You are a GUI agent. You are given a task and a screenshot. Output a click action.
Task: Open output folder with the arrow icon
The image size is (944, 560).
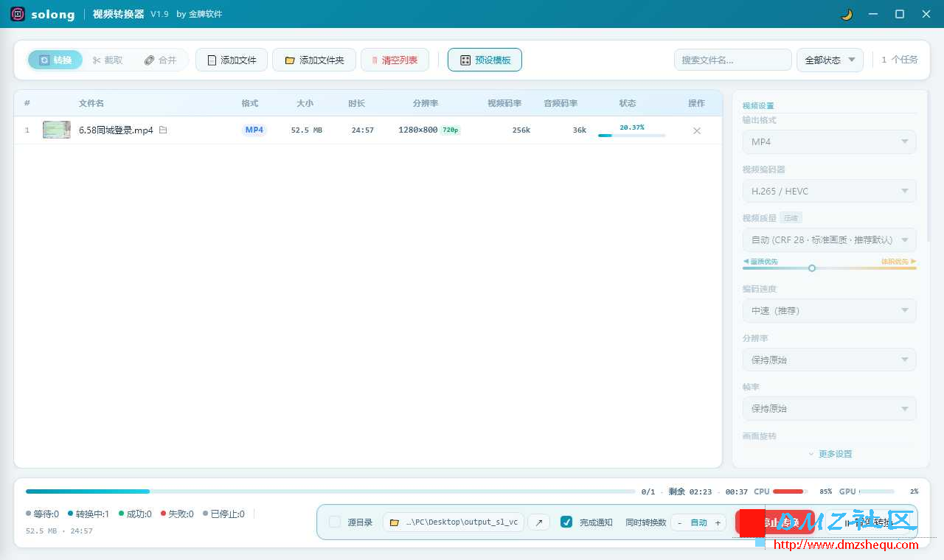point(538,522)
